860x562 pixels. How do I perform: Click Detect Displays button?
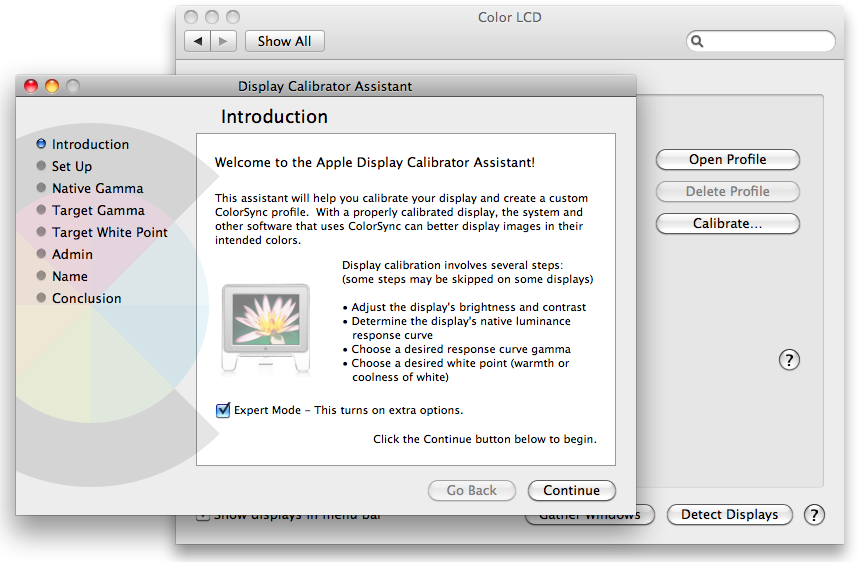click(x=729, y=514)
